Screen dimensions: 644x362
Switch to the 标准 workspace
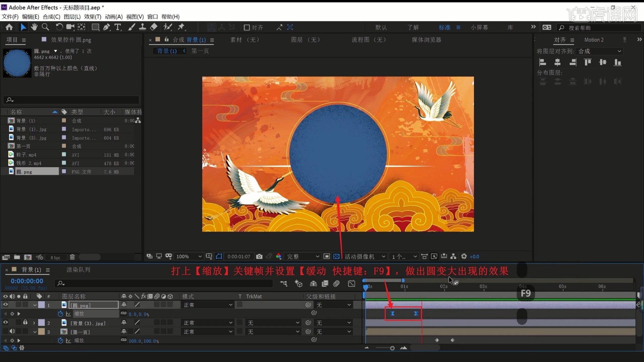445,27
